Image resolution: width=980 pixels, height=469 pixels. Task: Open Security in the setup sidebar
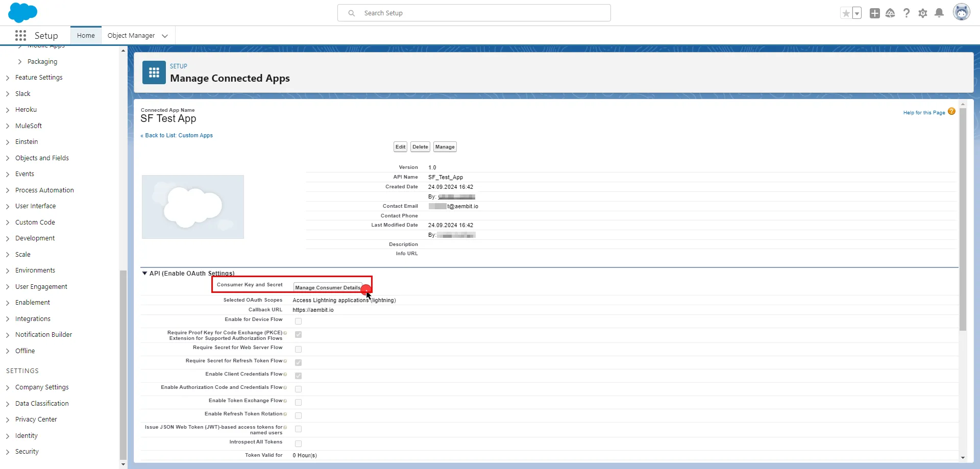[x=27, y=452]
